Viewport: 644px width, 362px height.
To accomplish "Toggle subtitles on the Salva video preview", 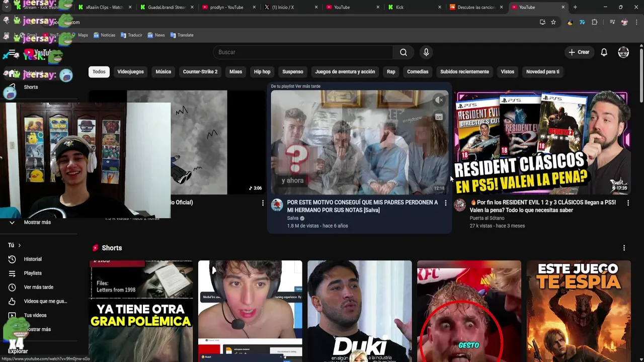I will click(439, 117).
